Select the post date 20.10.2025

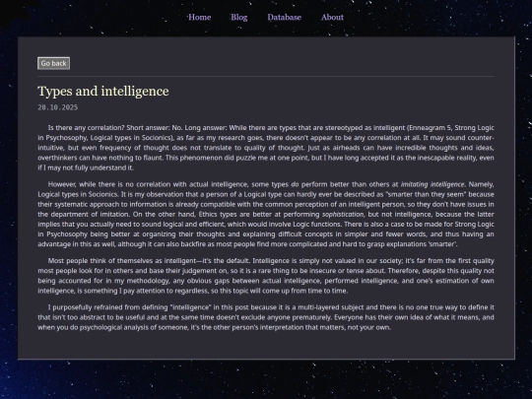[x=58, y=107]
